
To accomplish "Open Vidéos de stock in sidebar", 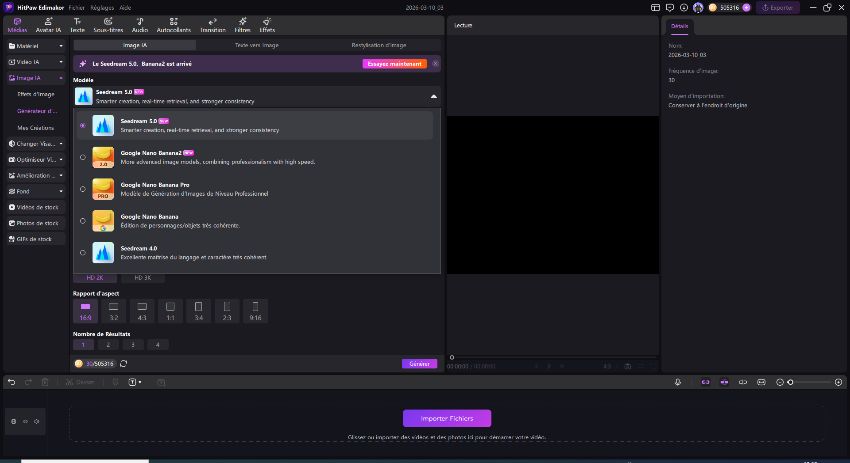I will 36,207.
